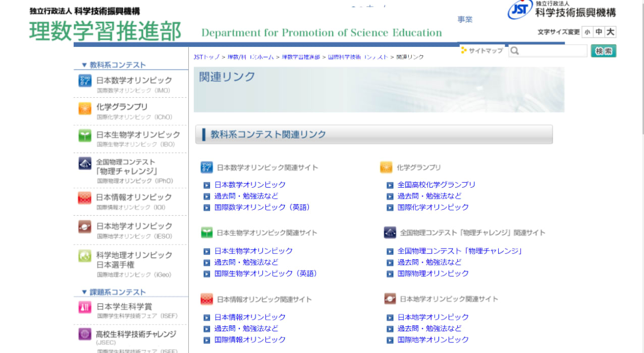Click the 事業 link in the header
The width and height of the screenshot is (644, 353).
coord(465,20)
